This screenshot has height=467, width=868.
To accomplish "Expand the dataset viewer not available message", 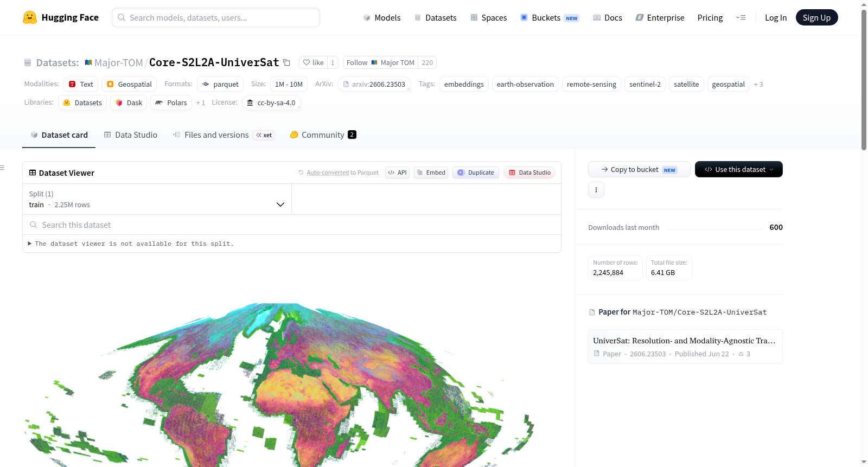I will (x=131, y=244).
